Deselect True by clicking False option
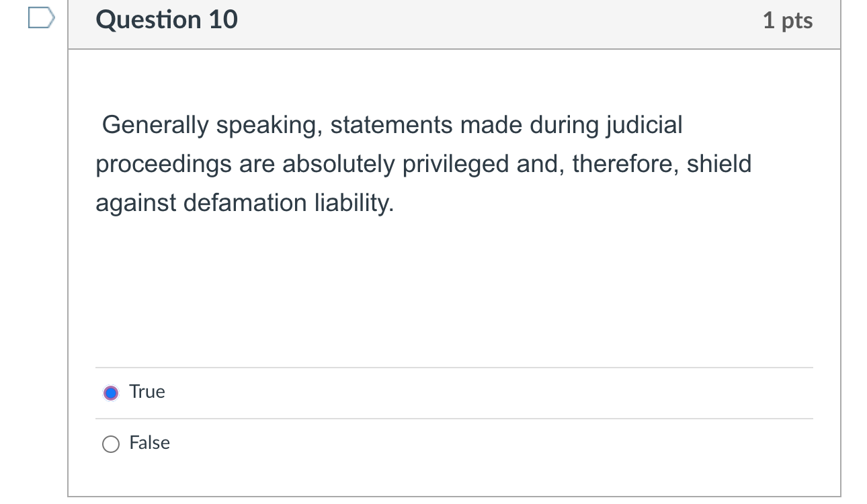Image resolution: width=867 pixels, height=504 pixels. tap(111, 444)
